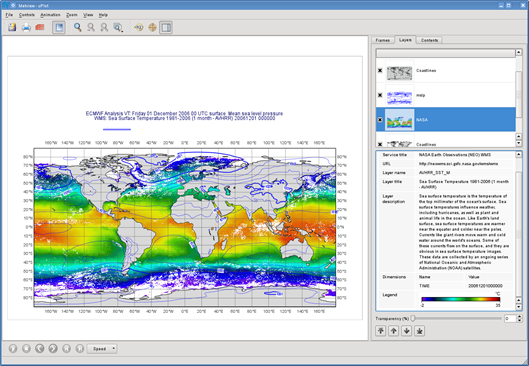Click the yellow circular toolbar icon

coord(139,27)
